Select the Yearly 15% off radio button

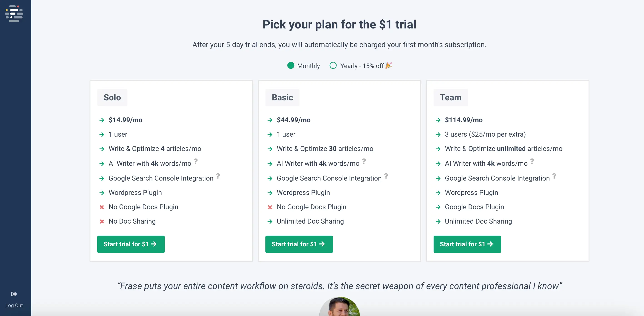333,66
